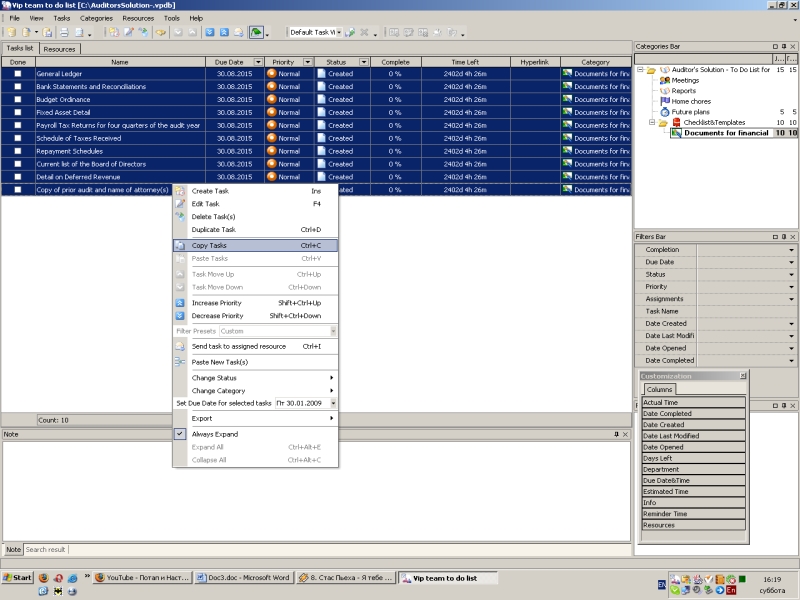The height and width of the screenshot is (600, 800).
Task: Click the print icon in the toolbar
Action: pyautogui.click(x=63, y=32)
